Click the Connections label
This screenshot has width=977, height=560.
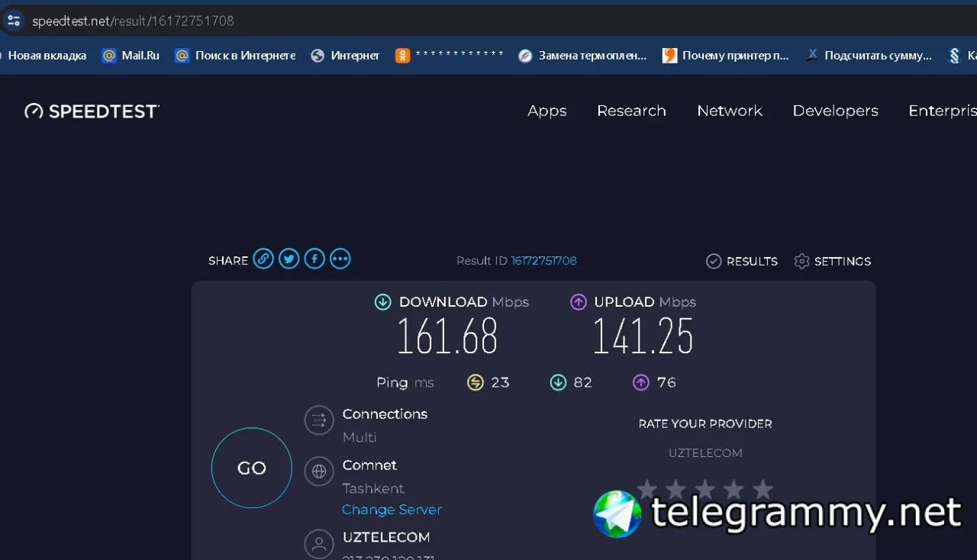[x=385, y=414]
